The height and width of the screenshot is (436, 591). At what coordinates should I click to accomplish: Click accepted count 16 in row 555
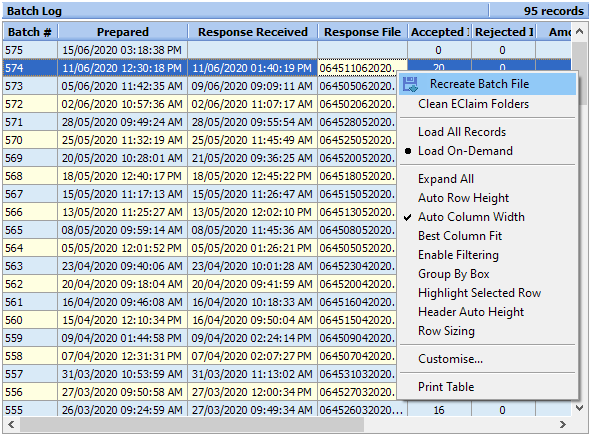point(439,410)
